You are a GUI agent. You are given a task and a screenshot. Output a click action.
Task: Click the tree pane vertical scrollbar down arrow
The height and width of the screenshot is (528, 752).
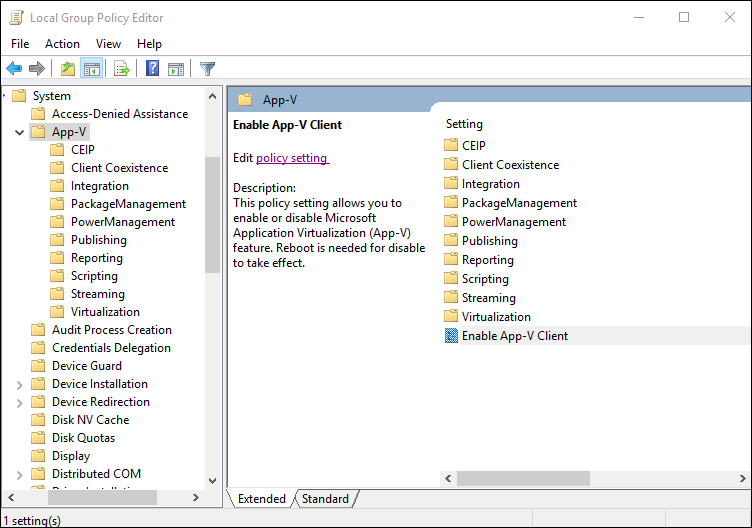tap(212, 480)
